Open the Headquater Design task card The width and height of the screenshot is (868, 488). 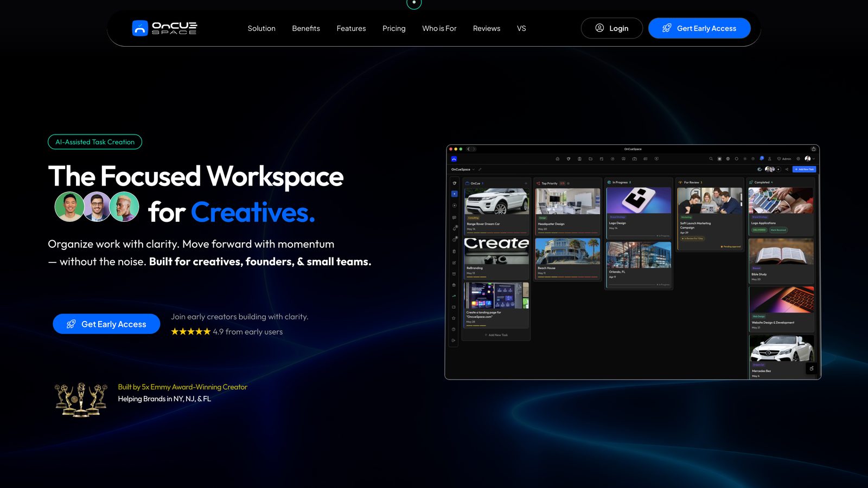[x=567, y=211]
